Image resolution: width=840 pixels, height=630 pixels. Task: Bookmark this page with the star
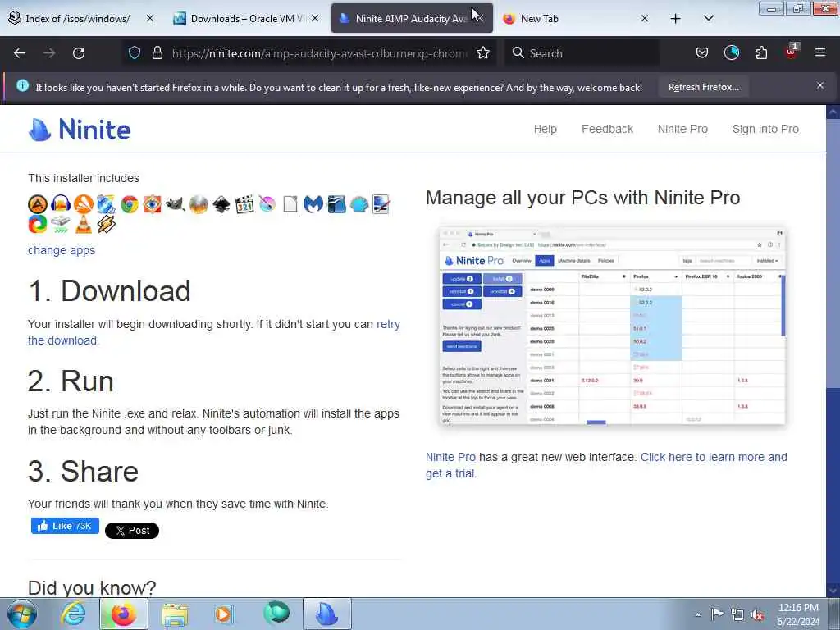[482, 52]
